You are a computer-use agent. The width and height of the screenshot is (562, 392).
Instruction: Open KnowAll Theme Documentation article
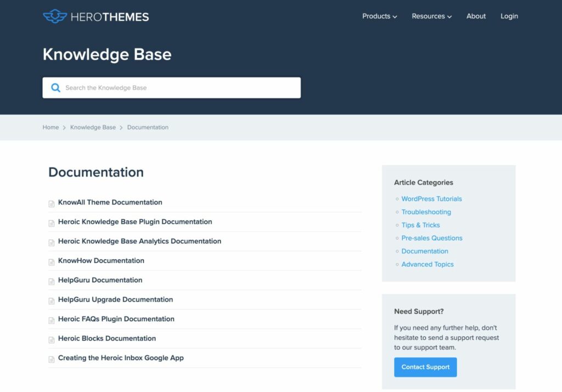point(110,202)
